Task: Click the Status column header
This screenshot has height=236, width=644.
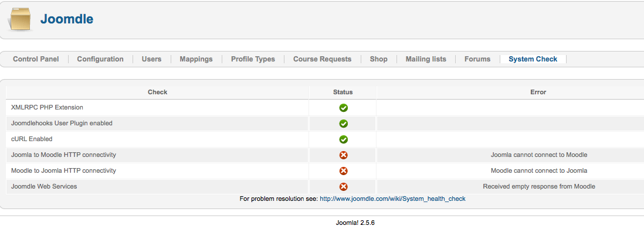Action: [343, 92]
